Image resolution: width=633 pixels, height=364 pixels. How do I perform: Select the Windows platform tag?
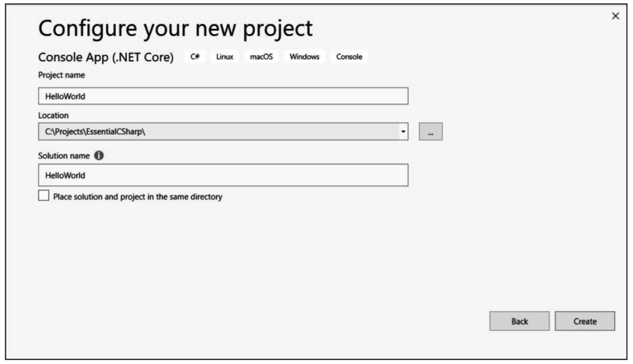pos(305,57)
